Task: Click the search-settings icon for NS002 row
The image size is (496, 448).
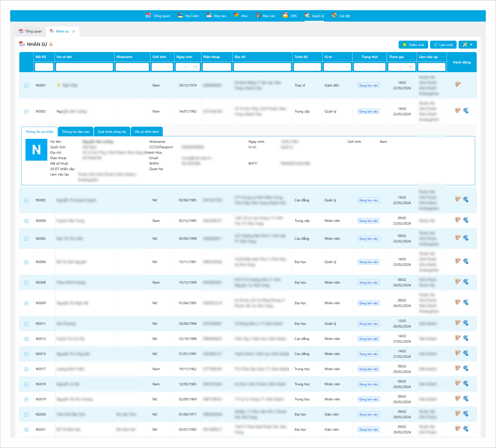Action: [x=466, y=111]
